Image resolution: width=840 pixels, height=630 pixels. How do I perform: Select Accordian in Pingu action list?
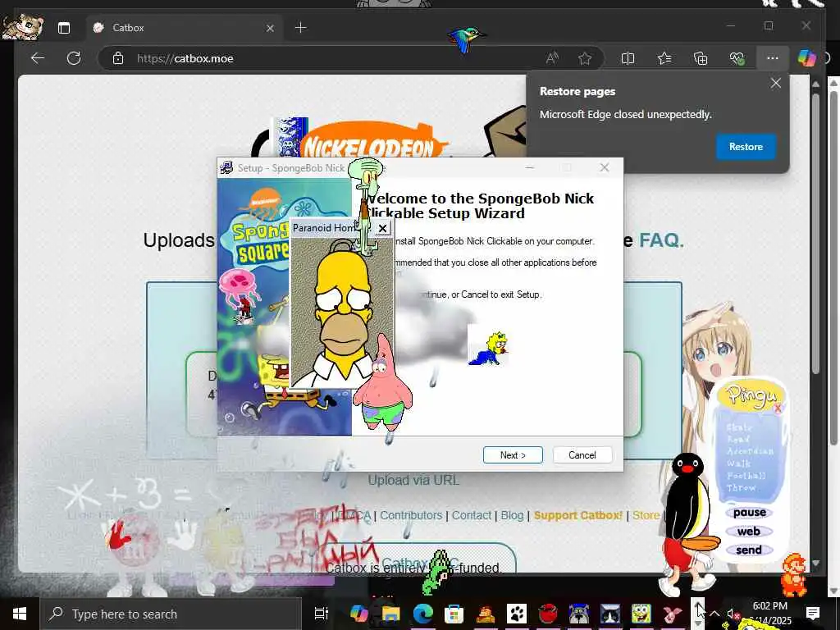click(750, 451)
